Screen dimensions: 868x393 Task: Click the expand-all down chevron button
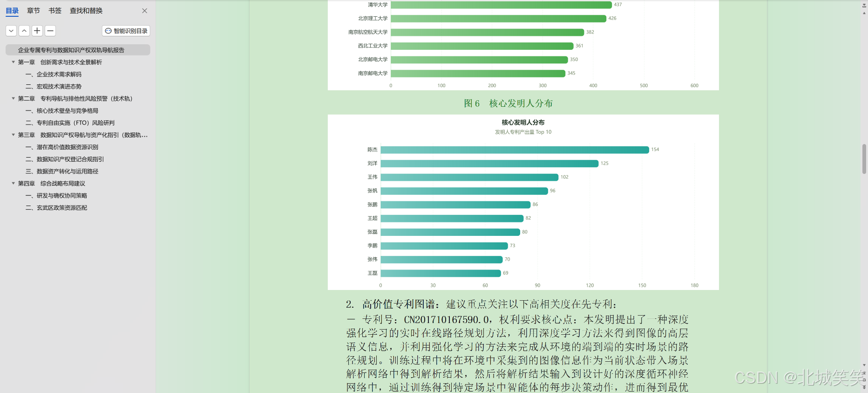coord(11,31)
